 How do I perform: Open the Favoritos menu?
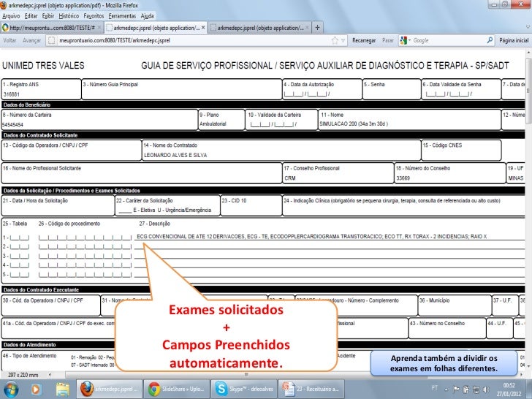click(x=94, y=16)
